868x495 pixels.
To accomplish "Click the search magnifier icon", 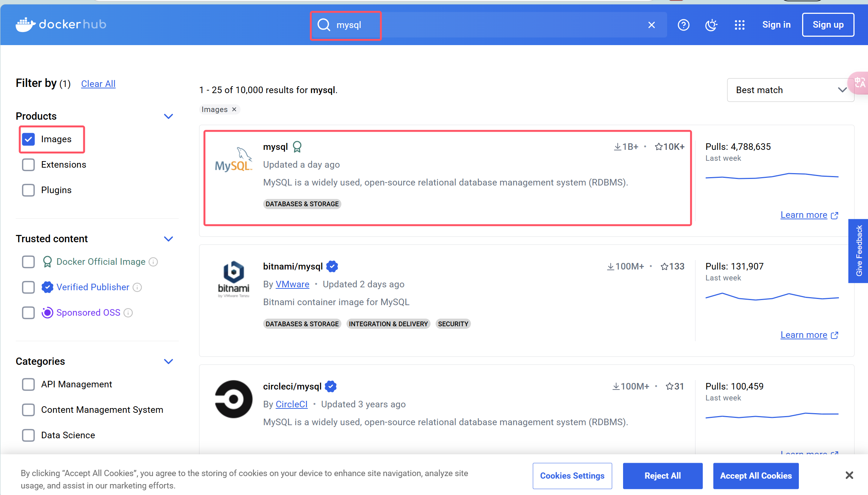I will (324, 25).
